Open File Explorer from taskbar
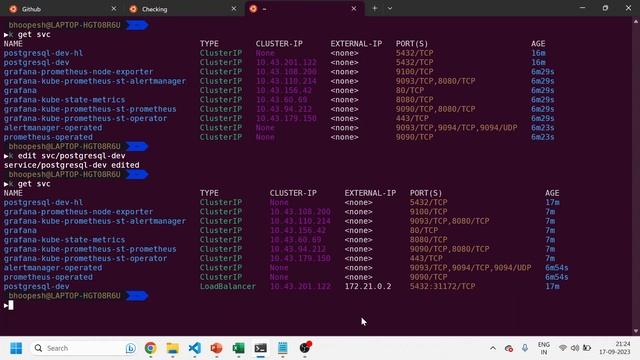The width and height of the screenshot is (640, 360). point(173,348)
